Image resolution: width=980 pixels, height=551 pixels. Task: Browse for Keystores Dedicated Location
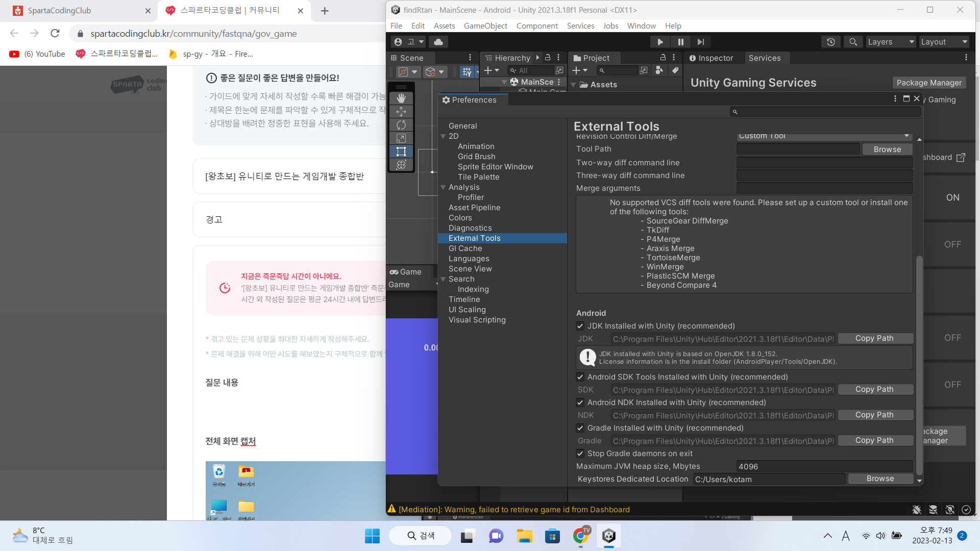tap(880, 479)
